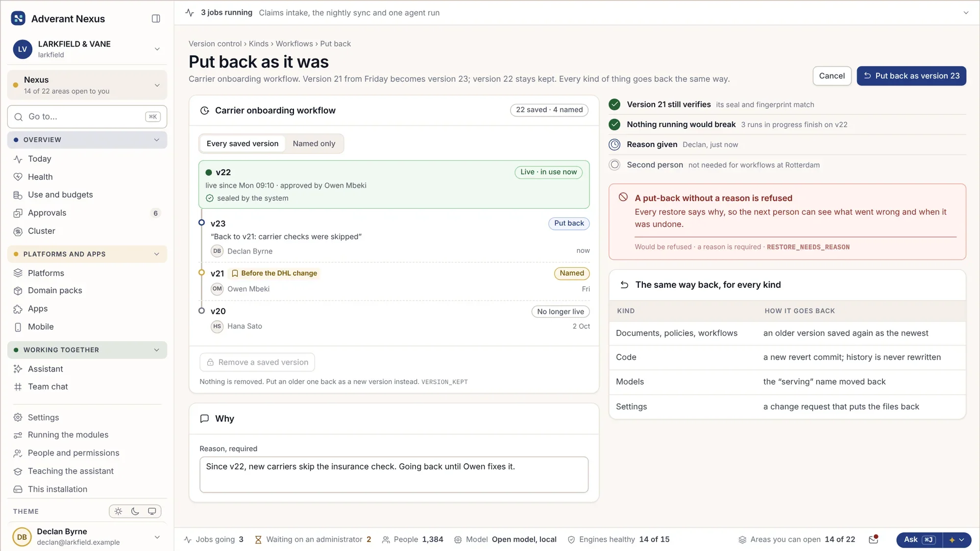Go to Version control breadcrumb
Image resolution: width=980 pixels, height=551 pixels.
pyautogui.click(x=215, y=44)
